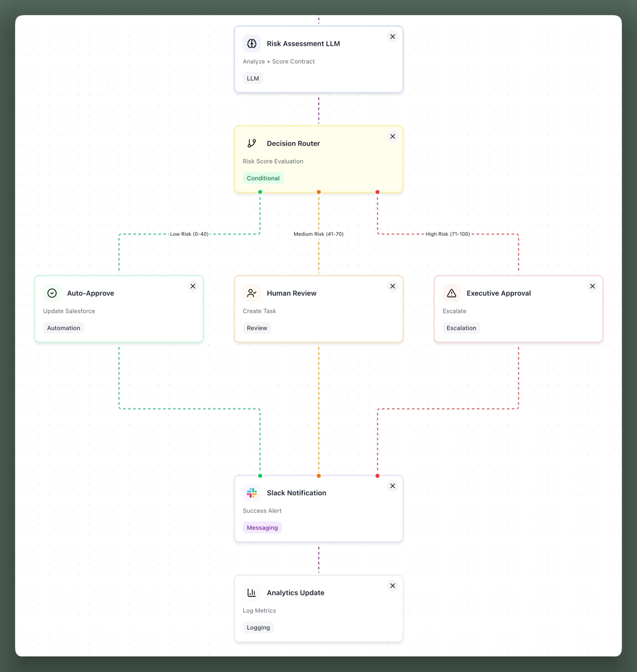
Task: Delete the Auto-Approve node
Action: click(193, 286)
